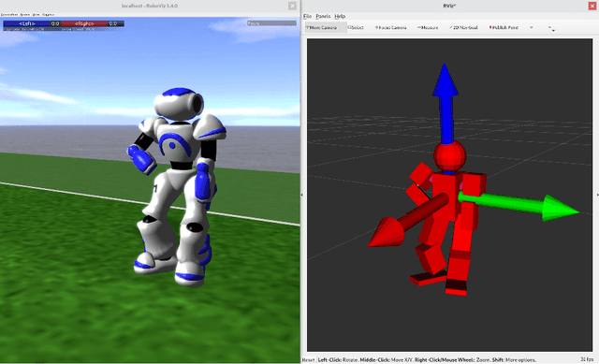Click the red X-axis arrow cone in RViz
The height and width of the screenshot is (364, 599).
387,233
